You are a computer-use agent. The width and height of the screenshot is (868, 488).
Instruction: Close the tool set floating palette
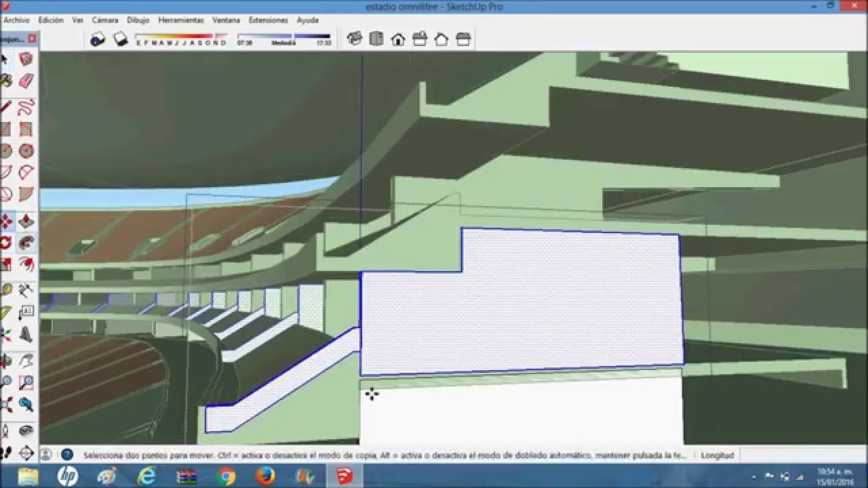coord(32,39)
